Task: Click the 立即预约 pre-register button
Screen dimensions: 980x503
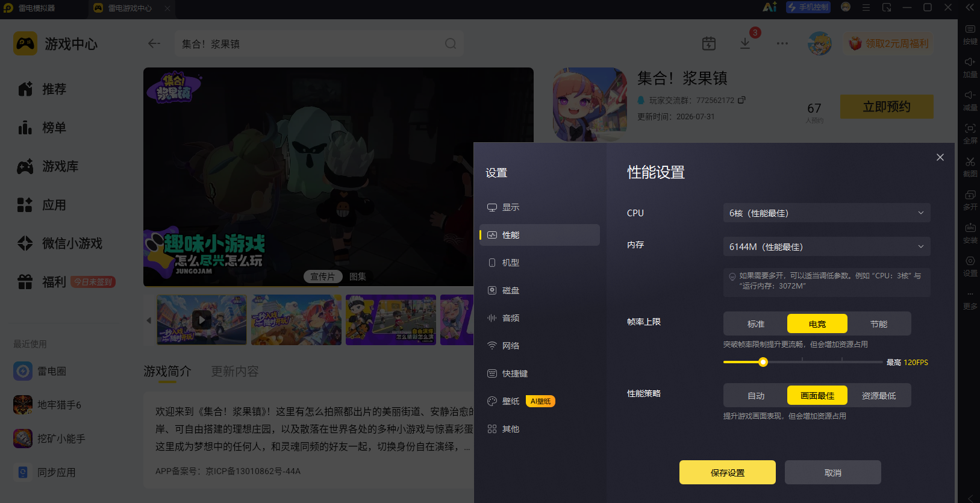Action: pyautogui.click(x=887, y=107)
